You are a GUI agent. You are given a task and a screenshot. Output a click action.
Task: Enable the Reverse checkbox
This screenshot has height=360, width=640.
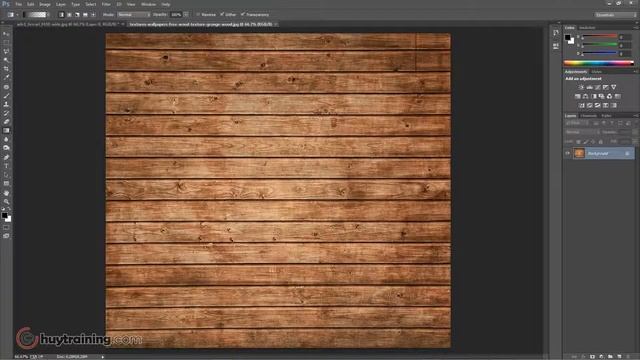click(x=198, y=15)
